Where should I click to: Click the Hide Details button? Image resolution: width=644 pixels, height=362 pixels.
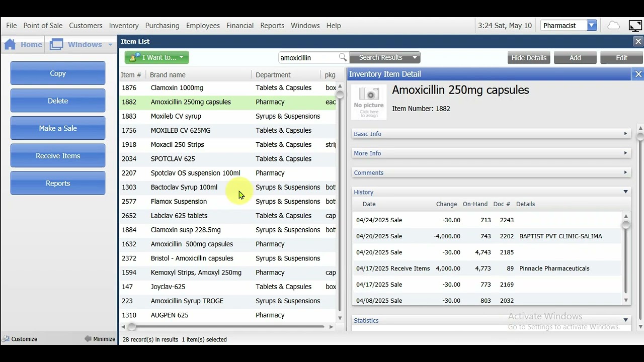[x=529, y=58]
